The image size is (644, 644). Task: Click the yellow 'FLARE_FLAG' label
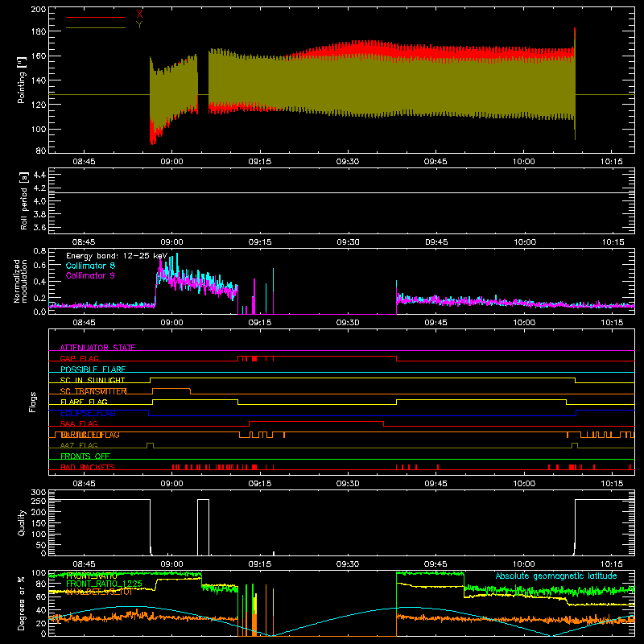pos(84,402)
